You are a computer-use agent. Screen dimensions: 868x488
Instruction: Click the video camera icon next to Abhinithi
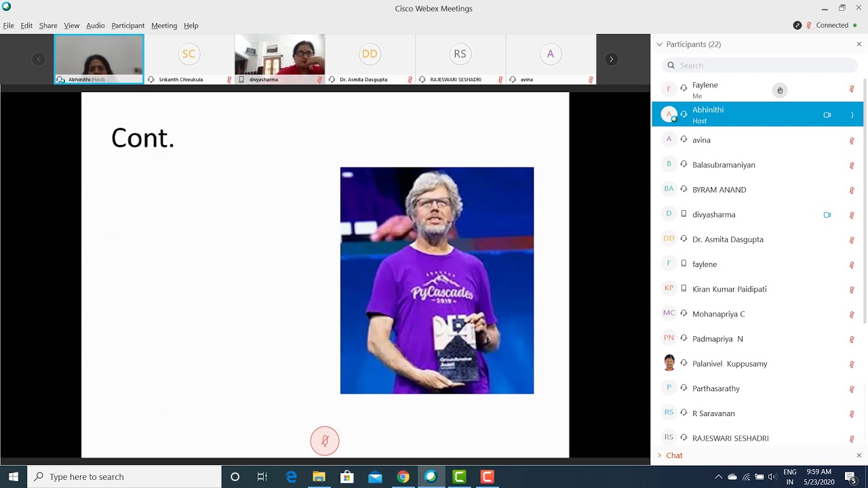point(827,115)
